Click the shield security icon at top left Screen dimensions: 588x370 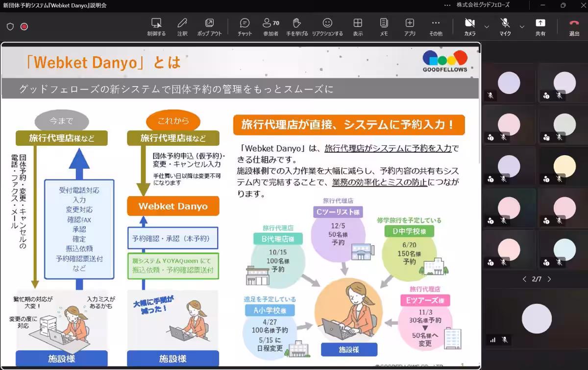pos(10,26)
